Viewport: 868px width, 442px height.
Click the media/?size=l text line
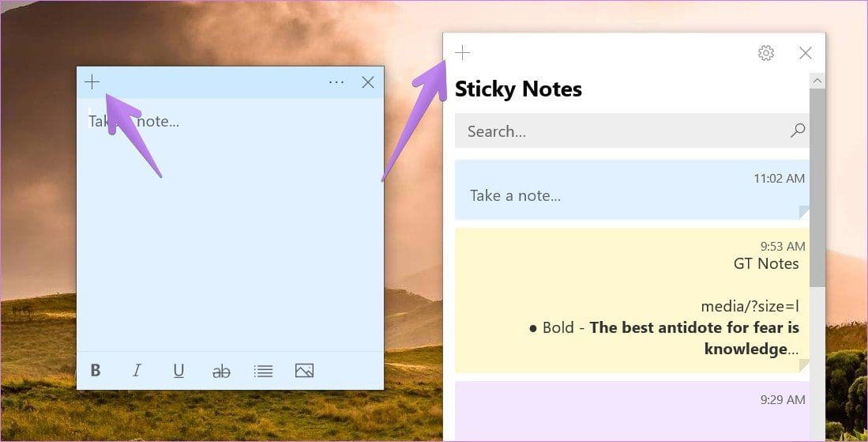750,306
